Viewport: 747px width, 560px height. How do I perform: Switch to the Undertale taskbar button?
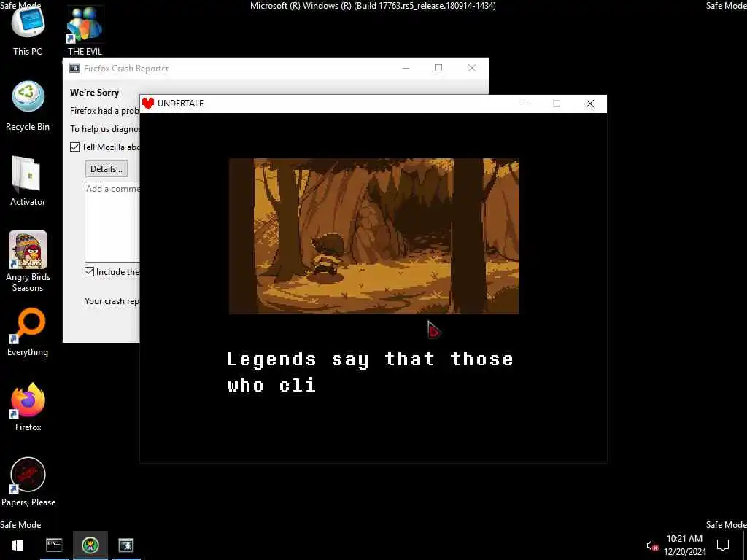click(90, 545)
